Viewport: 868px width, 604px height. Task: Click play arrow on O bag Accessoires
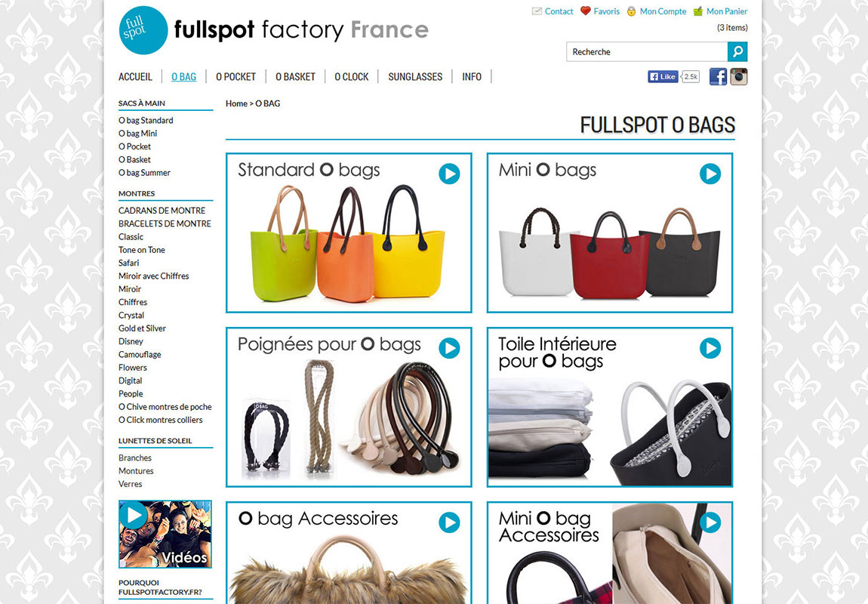[x=450, y=522]
